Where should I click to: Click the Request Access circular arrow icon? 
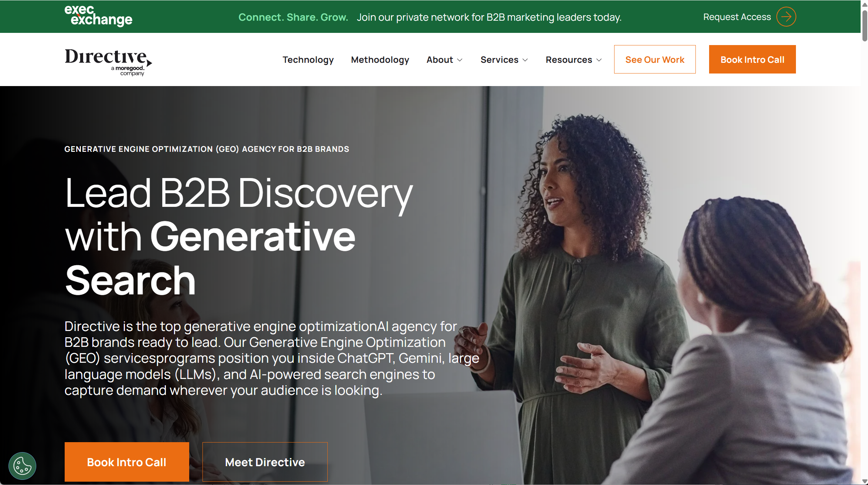(x=786, y=17)
